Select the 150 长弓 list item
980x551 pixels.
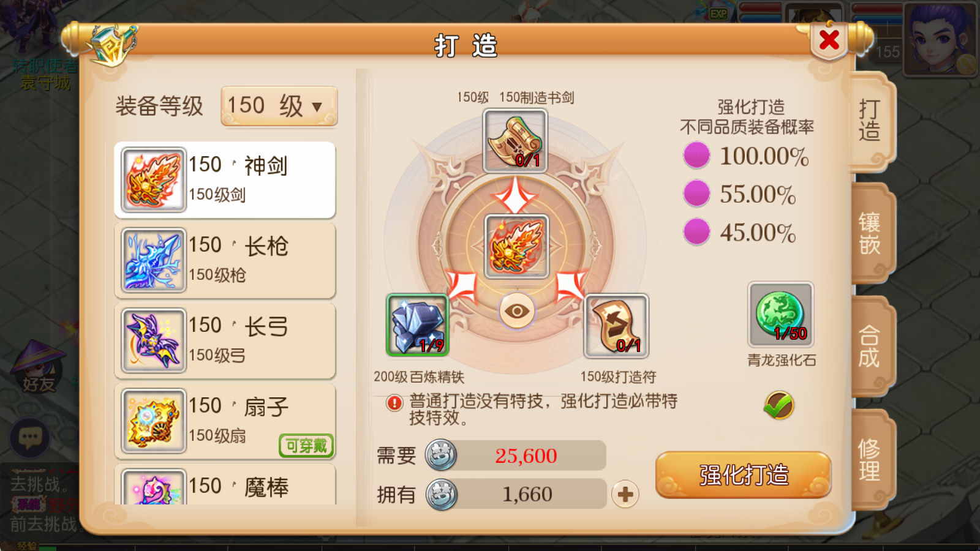click(x=225, y=341)
